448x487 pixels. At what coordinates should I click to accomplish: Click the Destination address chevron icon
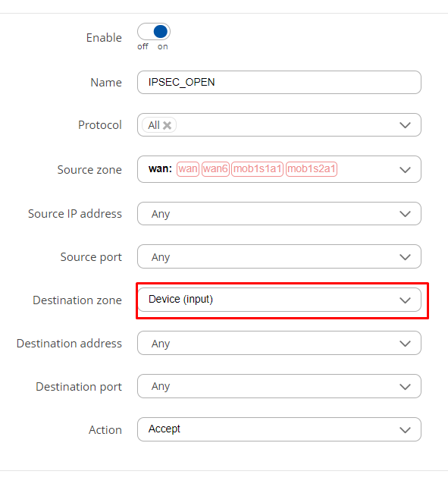point(405,344)
